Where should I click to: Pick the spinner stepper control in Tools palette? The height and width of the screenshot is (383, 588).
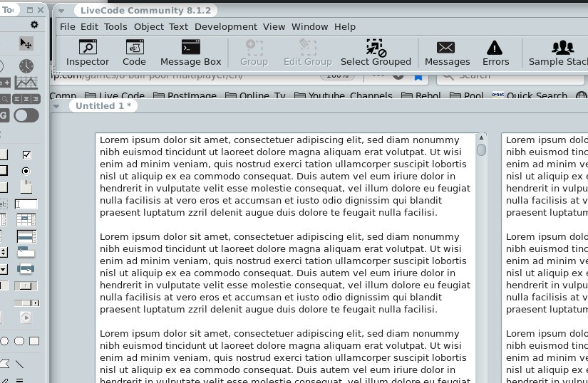[x=4, y=252]
